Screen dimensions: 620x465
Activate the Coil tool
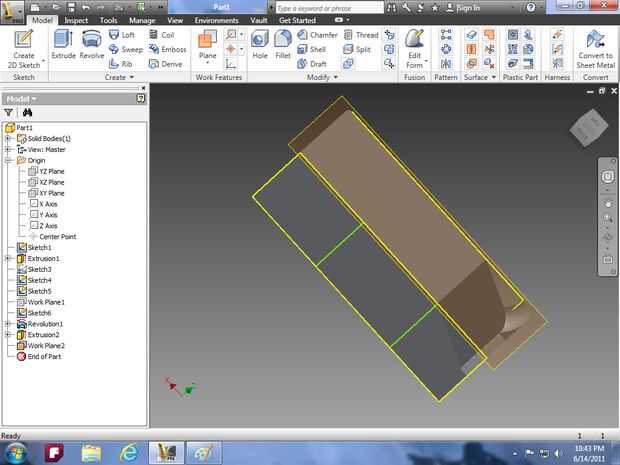pos(162,35)
